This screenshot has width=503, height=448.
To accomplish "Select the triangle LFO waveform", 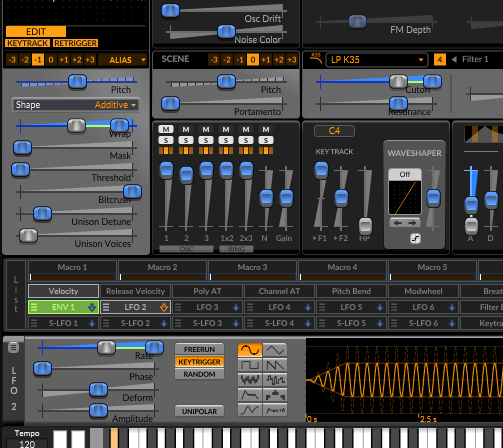I will (275, 350).
